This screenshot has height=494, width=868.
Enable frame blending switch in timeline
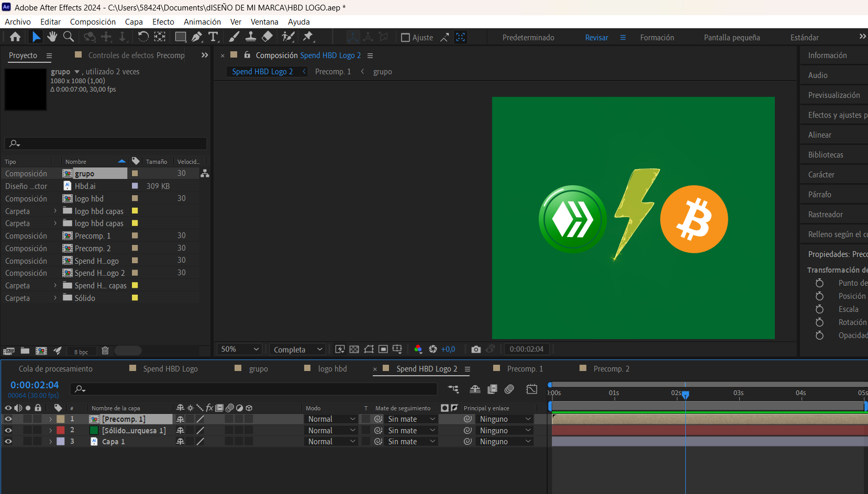[x=492, y=389]
